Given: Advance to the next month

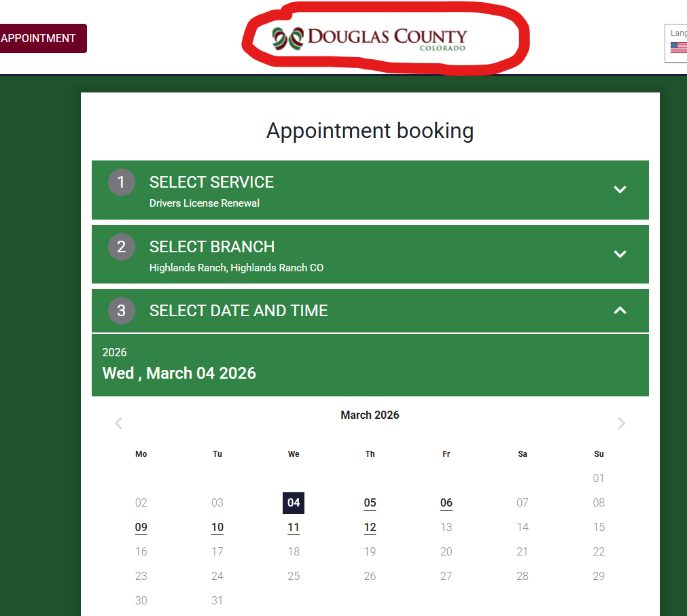Looking at the screenshot, I should coord(621,424).
